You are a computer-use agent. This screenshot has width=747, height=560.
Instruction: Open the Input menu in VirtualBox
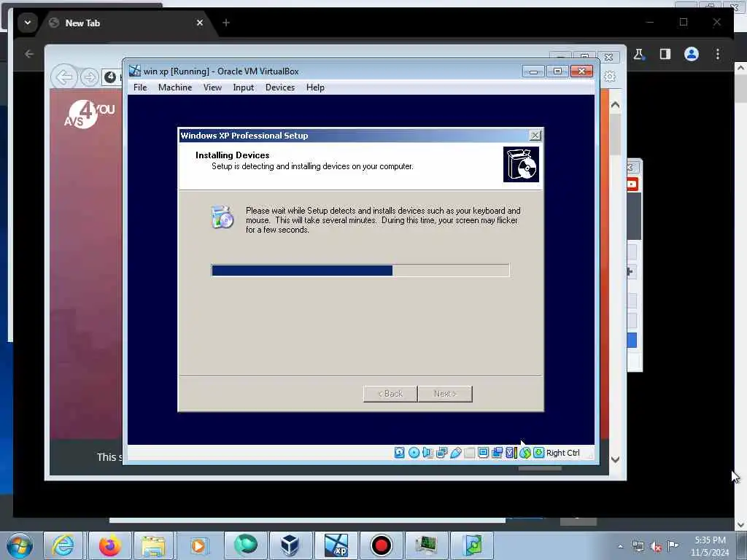(x=244, y=87)
